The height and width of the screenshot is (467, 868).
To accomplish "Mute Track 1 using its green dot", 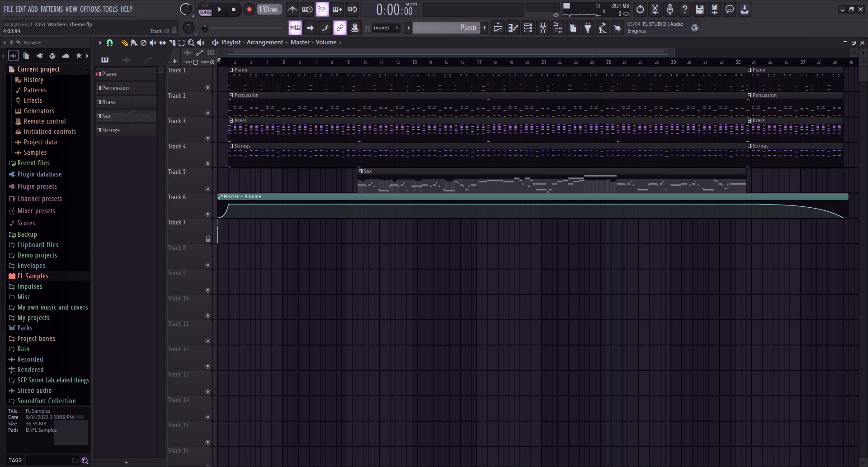I will [x=208, y=88].
